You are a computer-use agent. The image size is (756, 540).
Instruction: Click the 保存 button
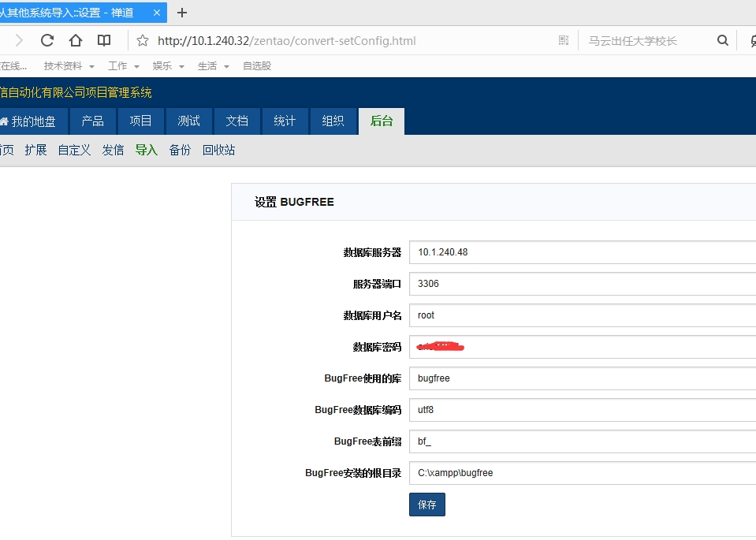[427, 505]
